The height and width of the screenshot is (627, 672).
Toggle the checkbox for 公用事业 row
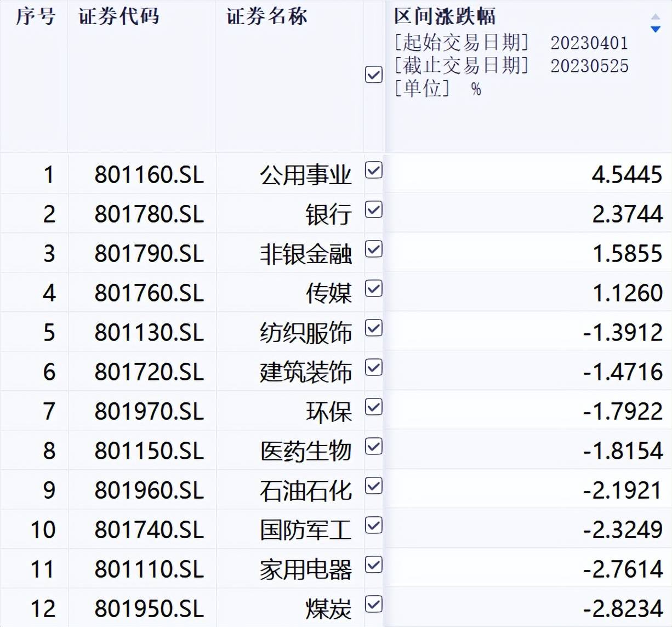point(374,170)
